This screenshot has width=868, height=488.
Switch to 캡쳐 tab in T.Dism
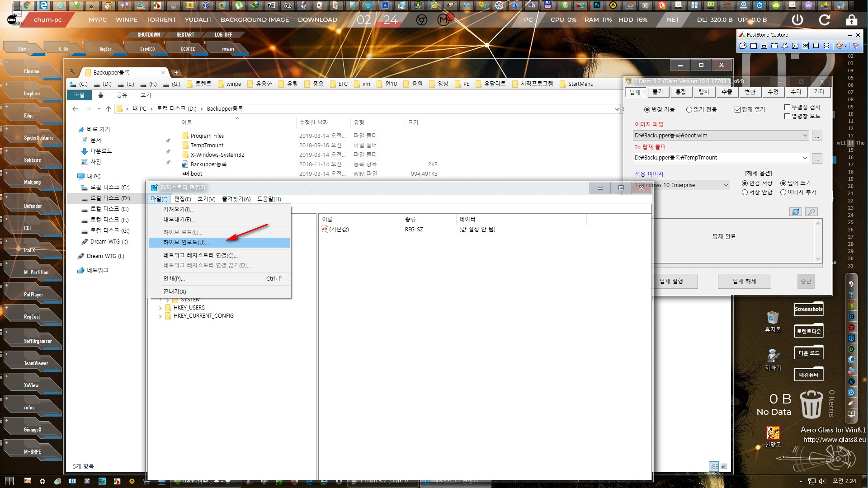[704, 92]
